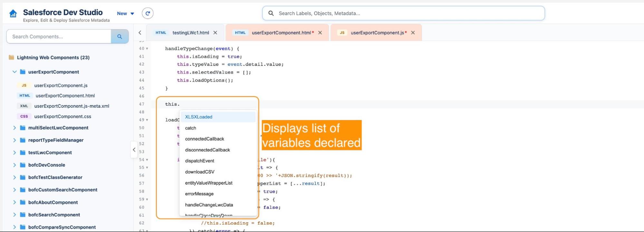The image size is (644, 232).
Task: Click the Search Components input box
Action: [x=59, y=36]
